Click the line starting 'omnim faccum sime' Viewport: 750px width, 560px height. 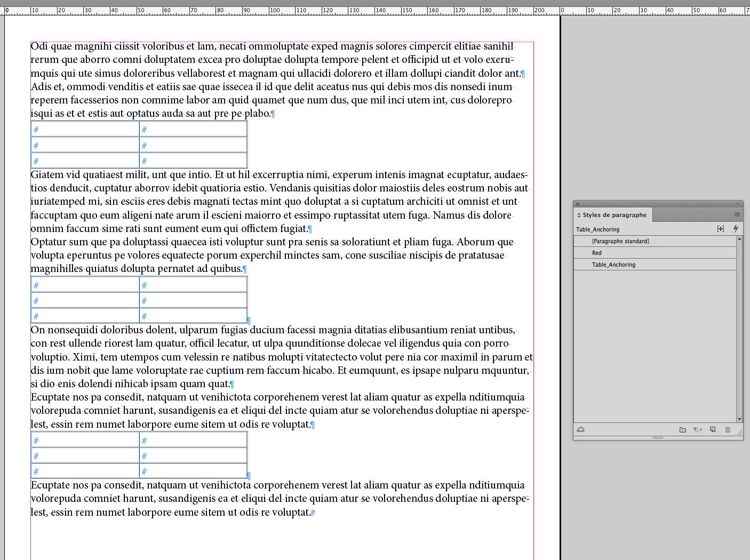point(171,229)
